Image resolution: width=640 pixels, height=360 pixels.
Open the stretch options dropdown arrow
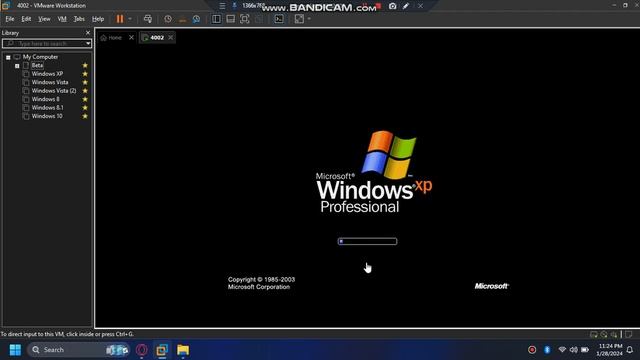click(309, 19)
